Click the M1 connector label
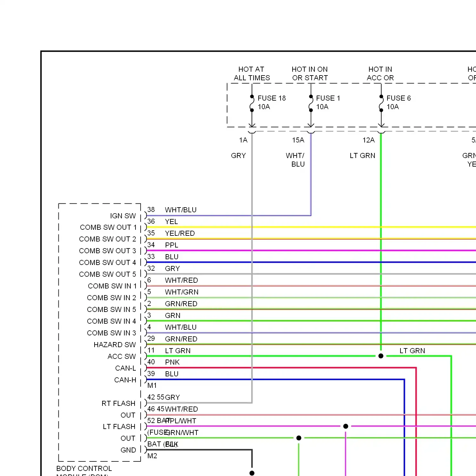This screenshot has height=476, width=476. coord(152,386)
